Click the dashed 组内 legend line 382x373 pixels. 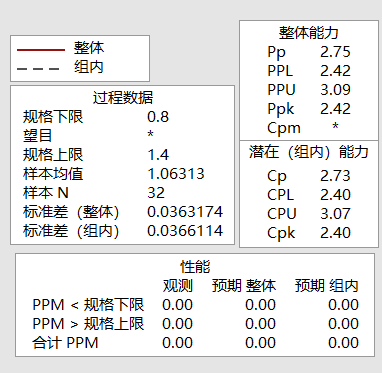(x=38, y=69)
